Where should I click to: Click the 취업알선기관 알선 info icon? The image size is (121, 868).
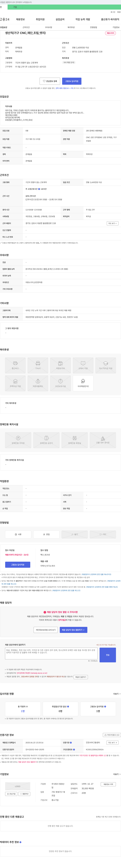coord(68,707)
